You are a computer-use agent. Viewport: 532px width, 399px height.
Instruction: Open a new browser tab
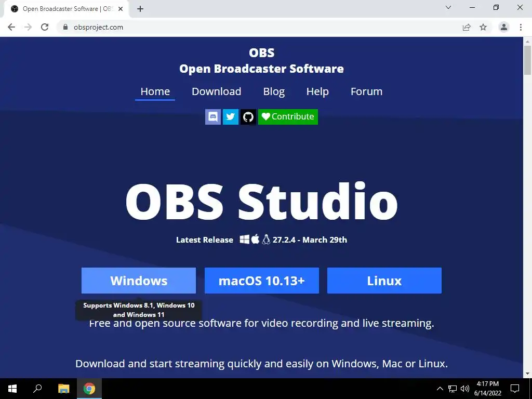coord(140,9)
